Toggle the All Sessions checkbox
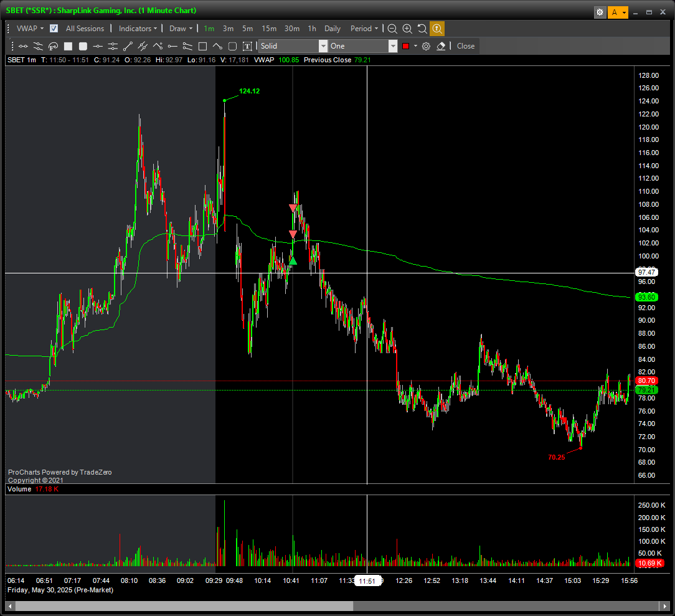 [54, 29]
